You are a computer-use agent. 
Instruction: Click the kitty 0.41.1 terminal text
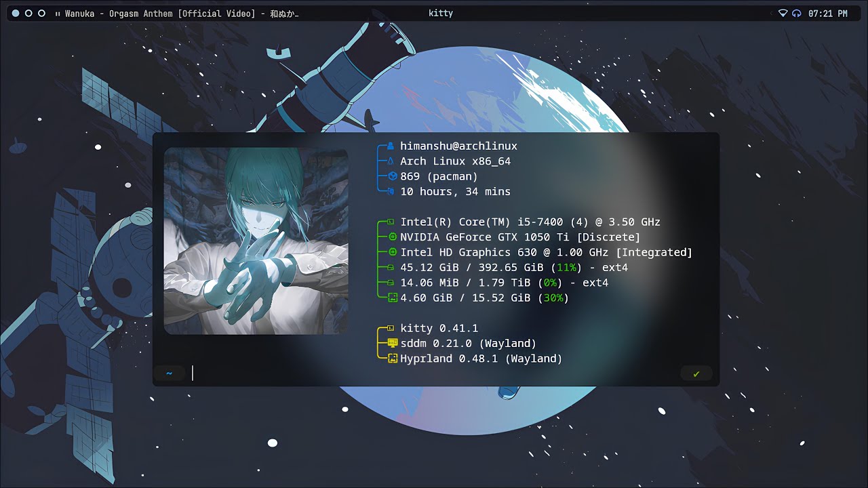[x=439, y=328]
